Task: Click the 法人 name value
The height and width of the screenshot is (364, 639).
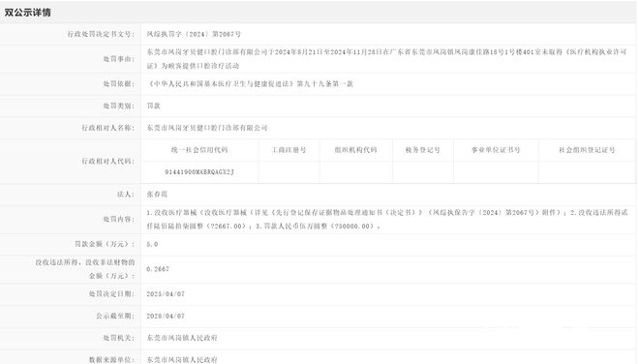Action: 157,195
